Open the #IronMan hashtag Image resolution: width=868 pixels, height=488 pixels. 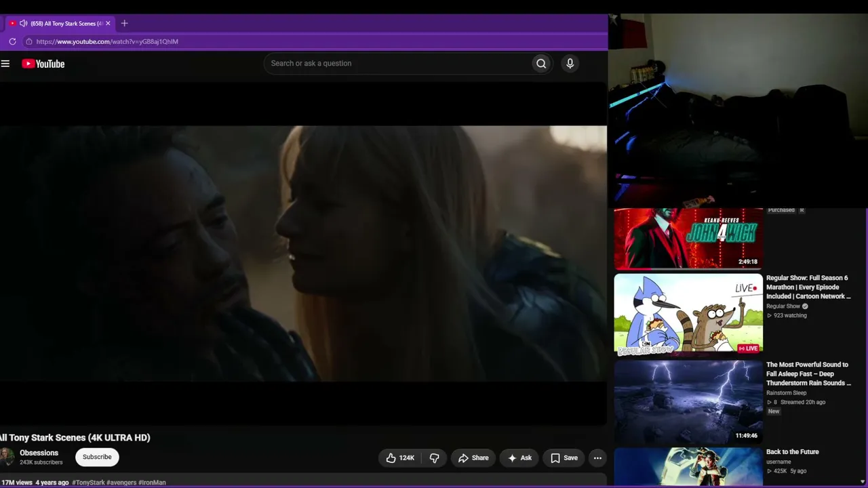pyautogui.click(x=152, y=483)
